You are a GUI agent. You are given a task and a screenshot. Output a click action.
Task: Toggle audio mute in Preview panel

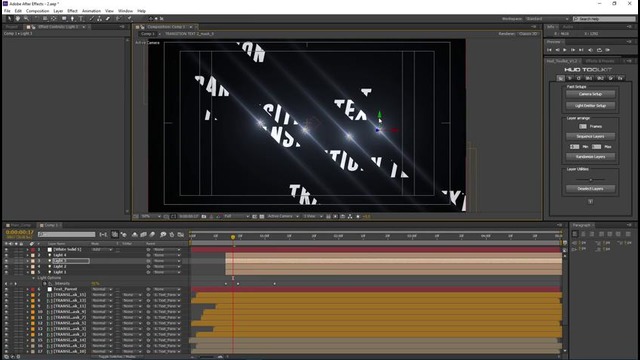(x=590, y=50)
